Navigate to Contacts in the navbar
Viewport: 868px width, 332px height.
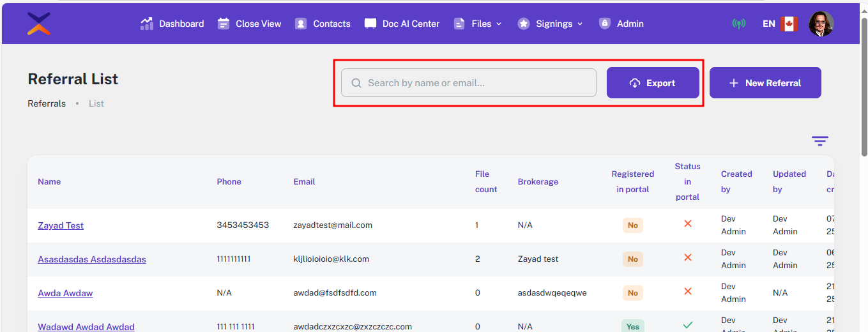[323, 24]
